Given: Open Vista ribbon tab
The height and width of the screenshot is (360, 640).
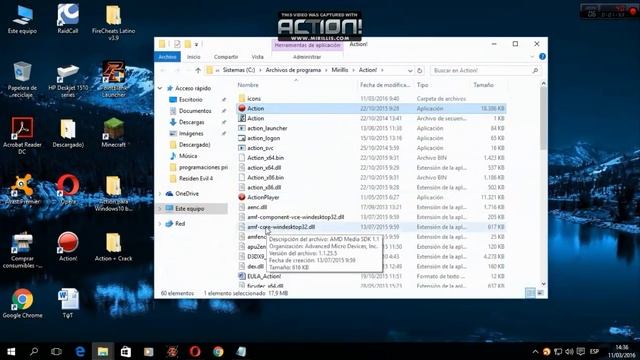Looking at the screenshot, I should point(258,57).
